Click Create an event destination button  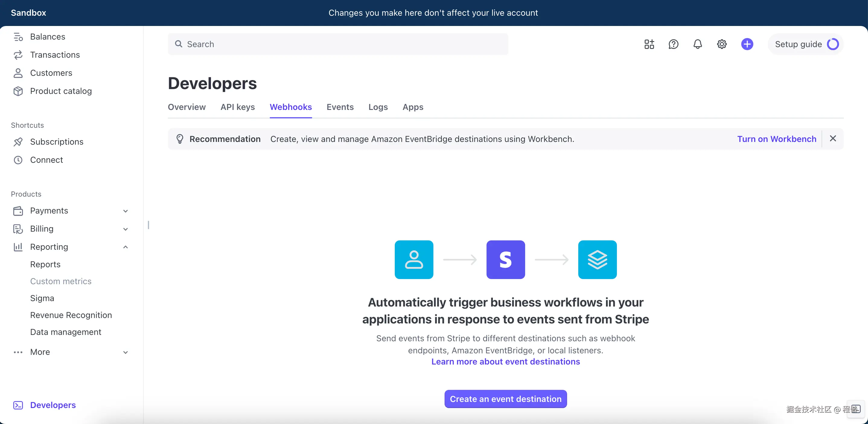click(506, 399)
